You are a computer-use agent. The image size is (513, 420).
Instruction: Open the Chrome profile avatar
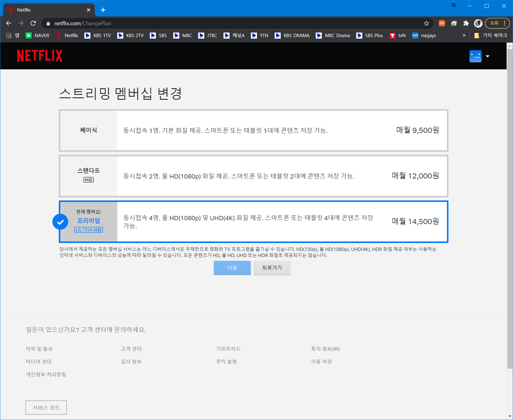pyautogui.click(x=478, y=23)
